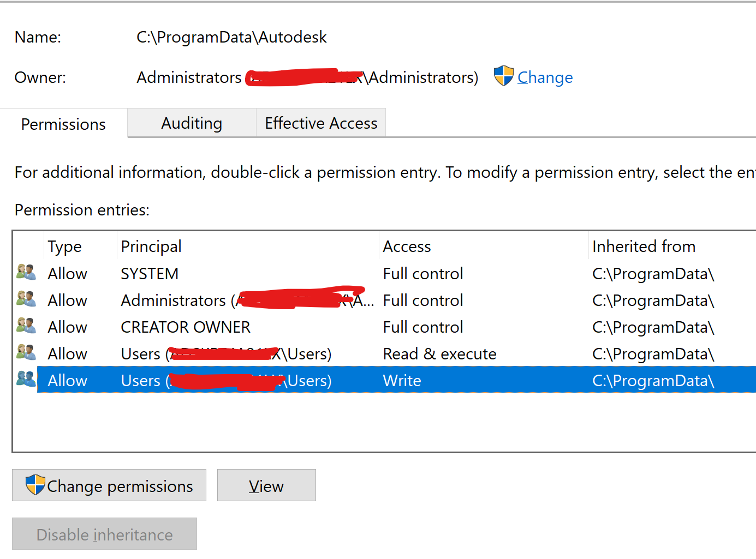Click the user group icon for SYSTEM entry

[26, 272]
